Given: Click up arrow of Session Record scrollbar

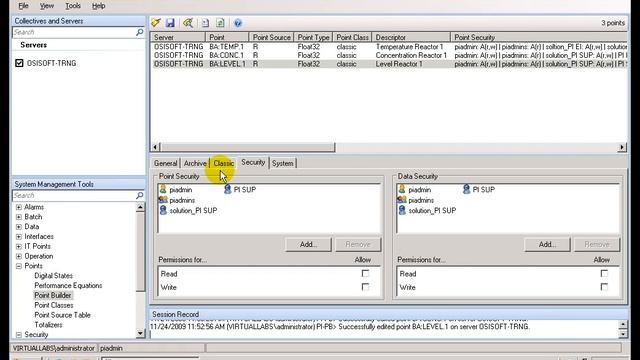Looking at the screenshot, I should (x=623, y=324).
